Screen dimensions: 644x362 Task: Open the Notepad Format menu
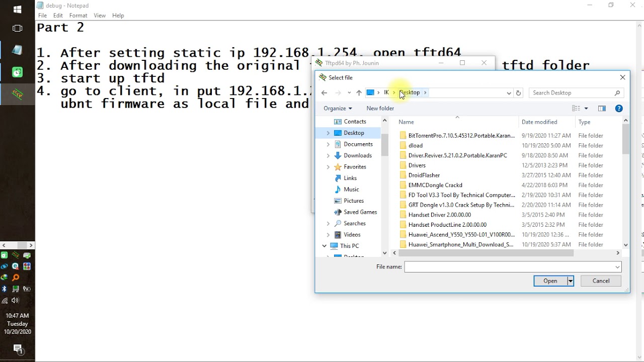point(78,16)
